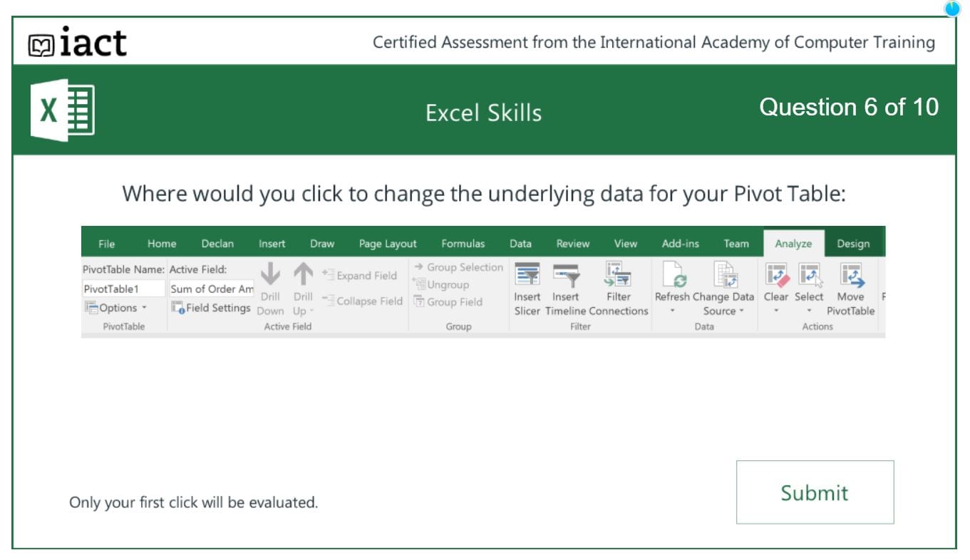Switch to the Design tab
Screen dimensions: 970x560
pos(853,243)
